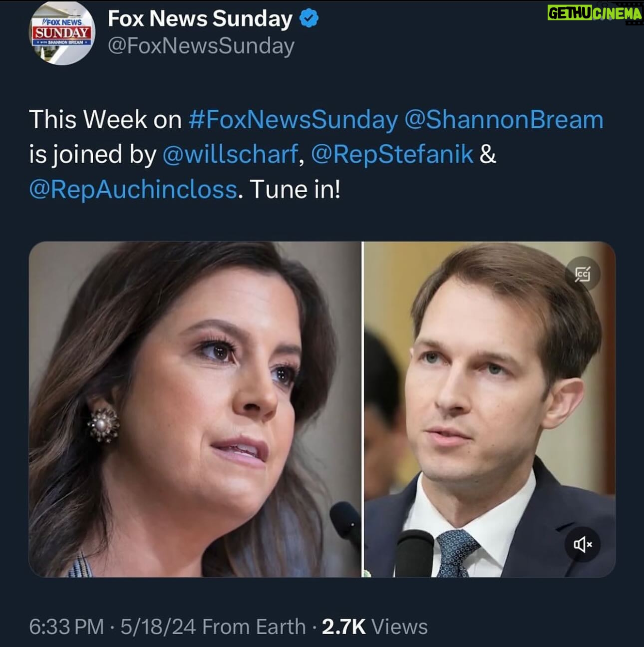The height and width of the screenshot is (647, 644).
Task: Open the @willscharf mention
Action: click(x=230, y=154)
